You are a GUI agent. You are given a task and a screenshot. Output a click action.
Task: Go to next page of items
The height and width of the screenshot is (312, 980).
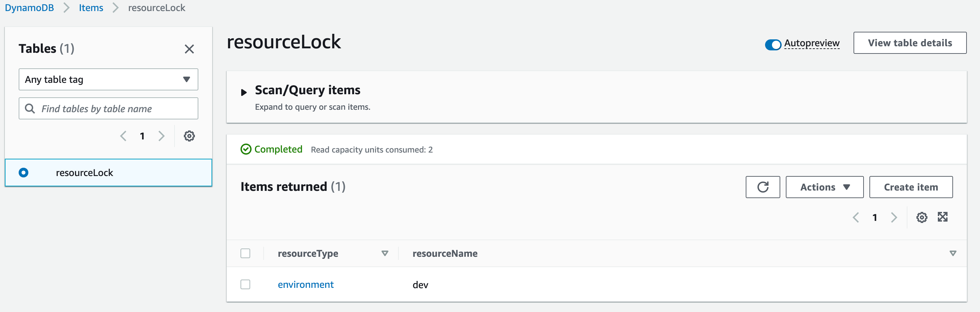(894, 217)
